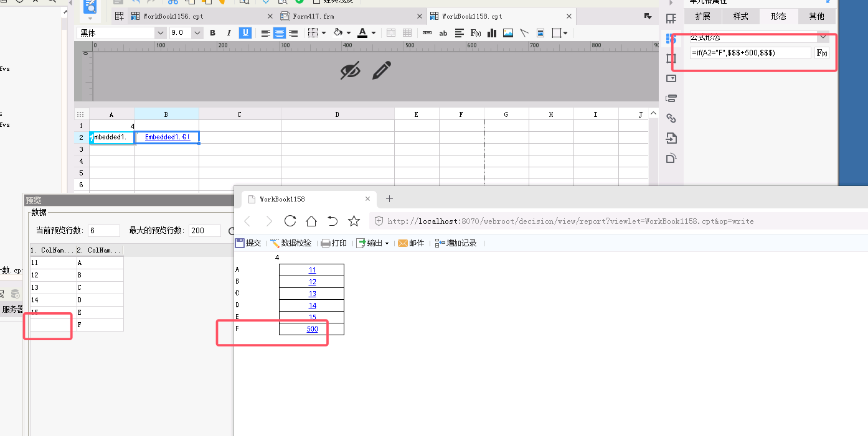Toggle italic formatting
Viewport: 868px width, 436px height.
coord(229,33)
